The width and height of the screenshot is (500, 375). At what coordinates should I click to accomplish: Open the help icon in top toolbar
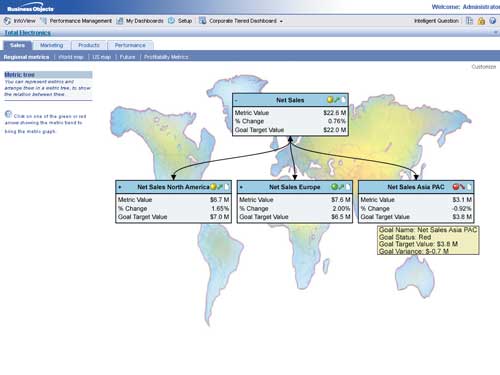(492, 21)
